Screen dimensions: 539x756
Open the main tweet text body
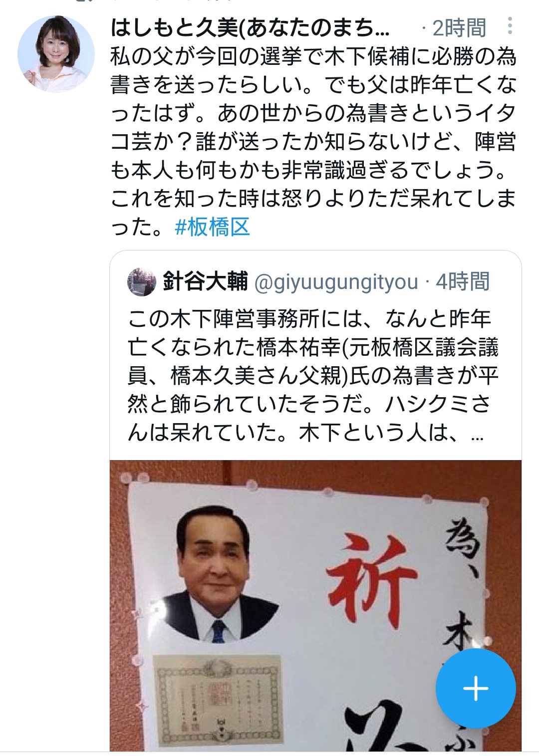point(313,142)
